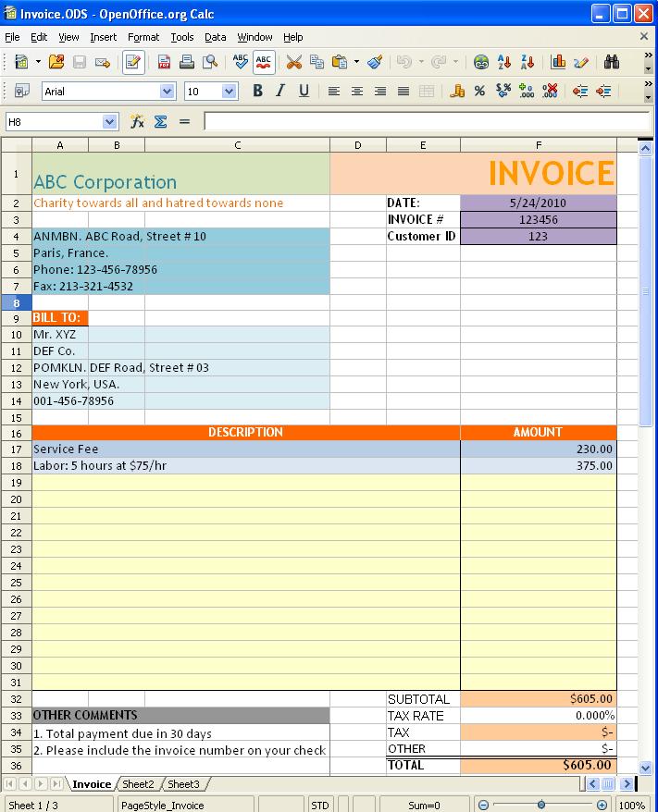Click the Print file directly icon
This screenshot has width=658, height=812.
(187, 62)
